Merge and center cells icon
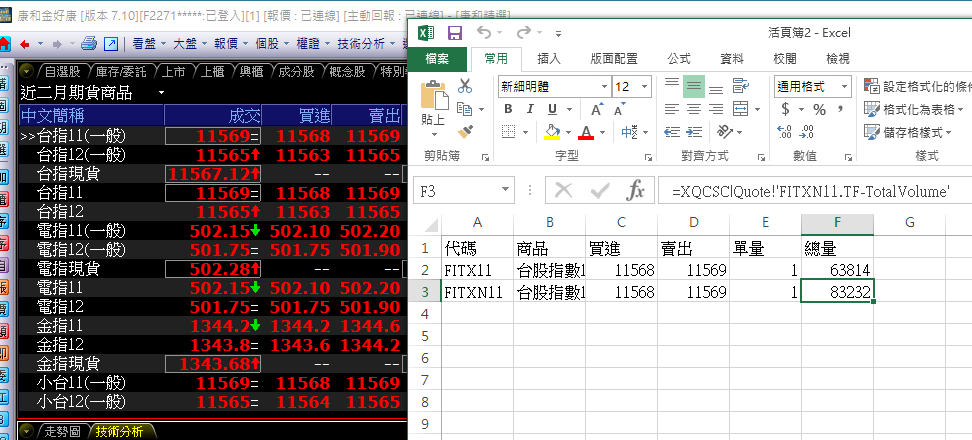972x440 pixels. pos(740,109)
